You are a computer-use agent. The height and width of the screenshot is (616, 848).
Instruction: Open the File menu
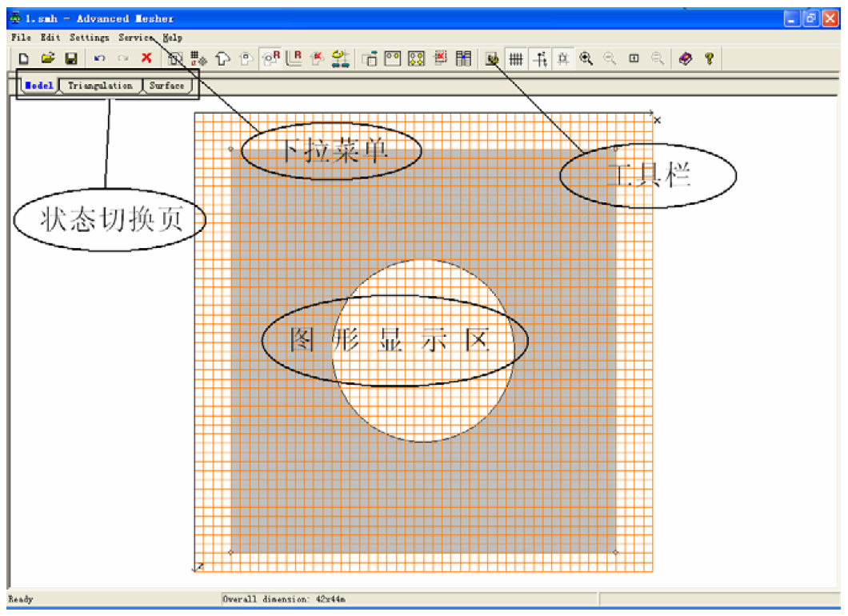21,38
